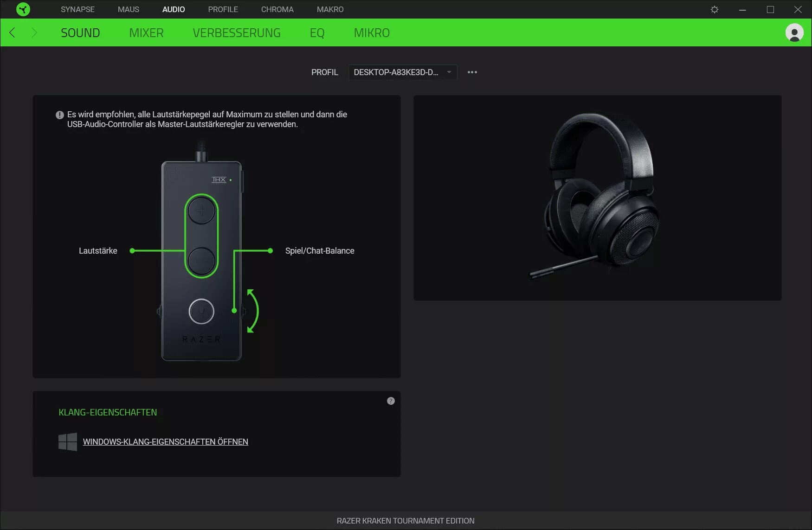Screen dimensions: 812x530
Task: Click the Lautstärke label
Action: pyautogui.click(x=98, y=251)
